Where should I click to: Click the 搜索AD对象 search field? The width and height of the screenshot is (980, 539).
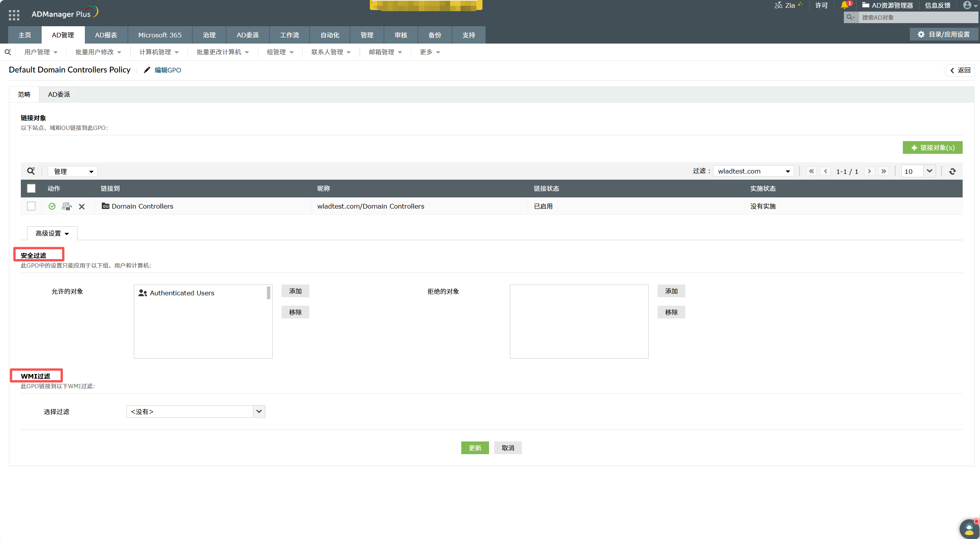[918, 17]
